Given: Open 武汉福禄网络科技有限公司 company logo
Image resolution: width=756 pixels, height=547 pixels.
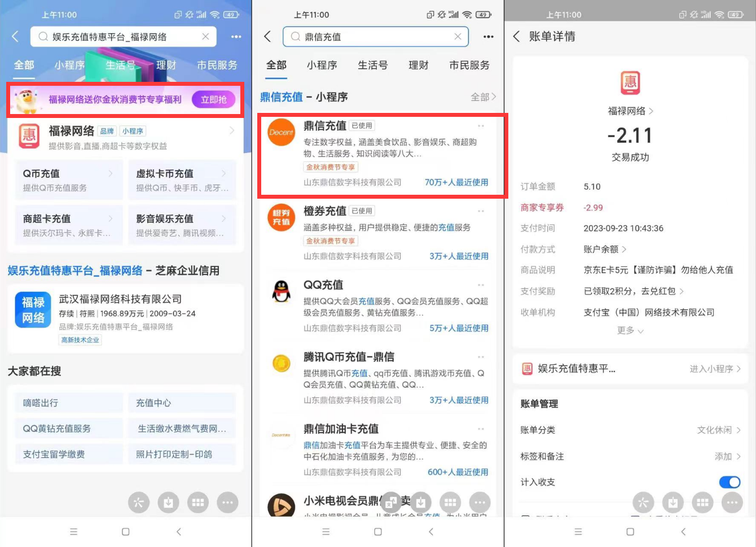Looking at the screenshot, I should (x=33, y=310).
